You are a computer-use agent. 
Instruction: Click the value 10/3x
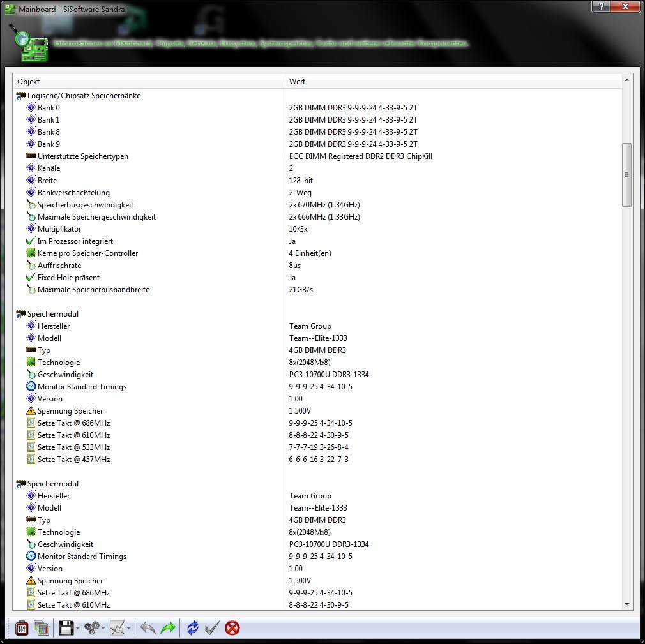coord(298,228)
